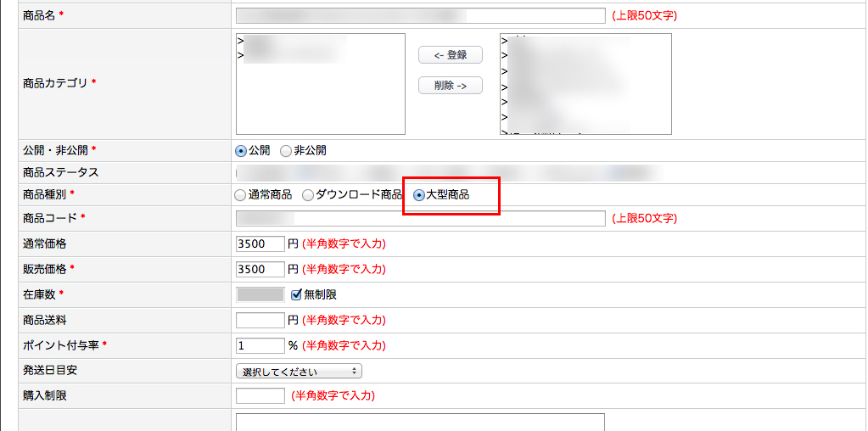
Task: Click the 商品名 text input field
Action: click(419, 15)
